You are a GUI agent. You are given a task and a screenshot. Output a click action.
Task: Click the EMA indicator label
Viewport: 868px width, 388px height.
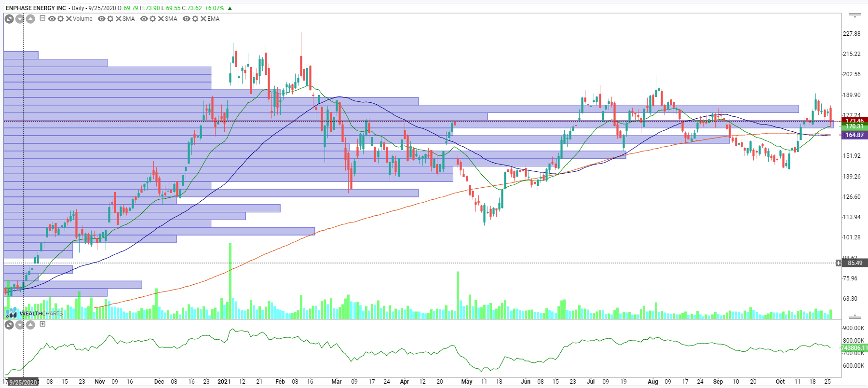tap(214, 19)
